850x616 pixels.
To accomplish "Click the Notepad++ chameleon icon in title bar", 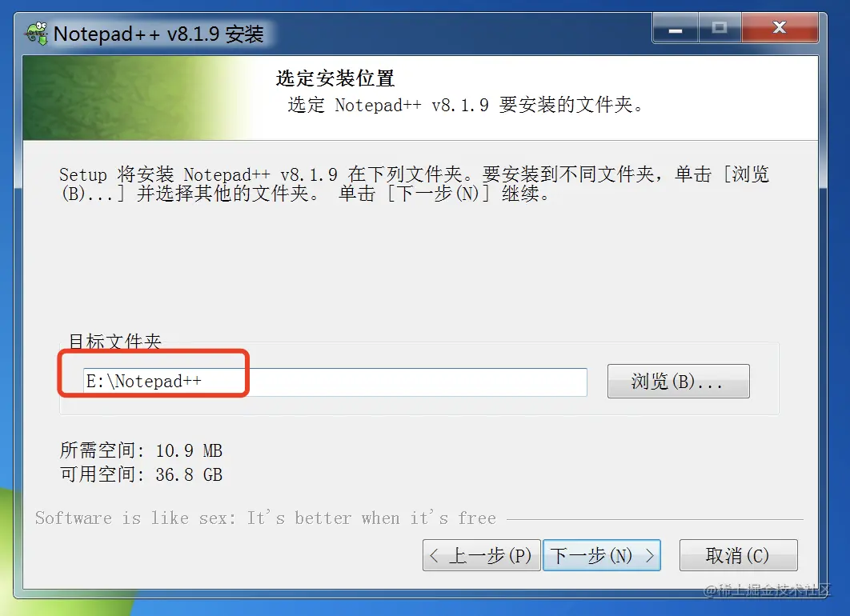I will click(37, 34).
